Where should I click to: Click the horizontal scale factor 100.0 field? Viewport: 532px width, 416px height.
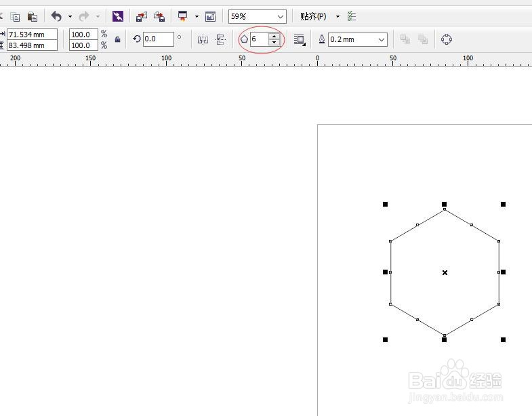[x=83, y=35]
